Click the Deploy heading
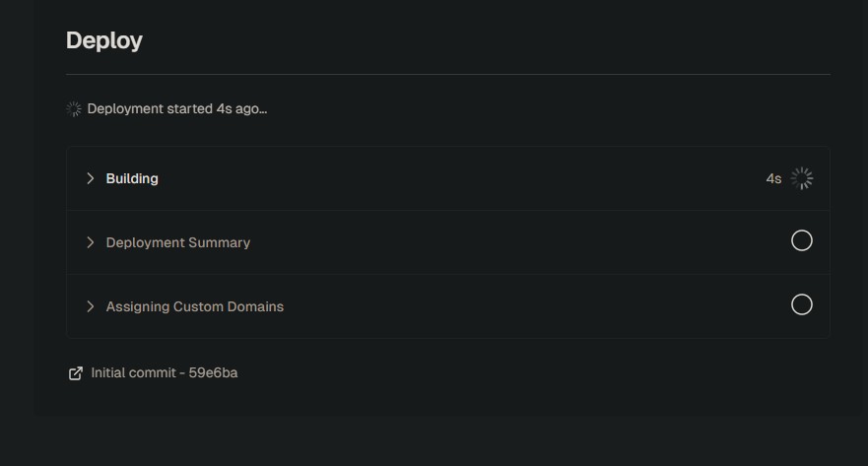The height and width of the screenshot is (466, 868). point(104,40)
